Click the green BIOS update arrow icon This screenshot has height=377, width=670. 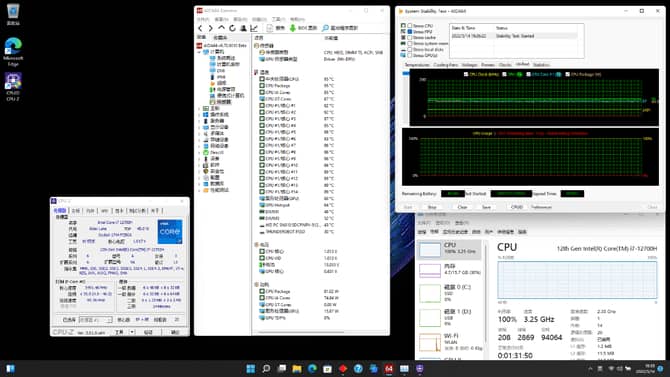coord(293,28)
